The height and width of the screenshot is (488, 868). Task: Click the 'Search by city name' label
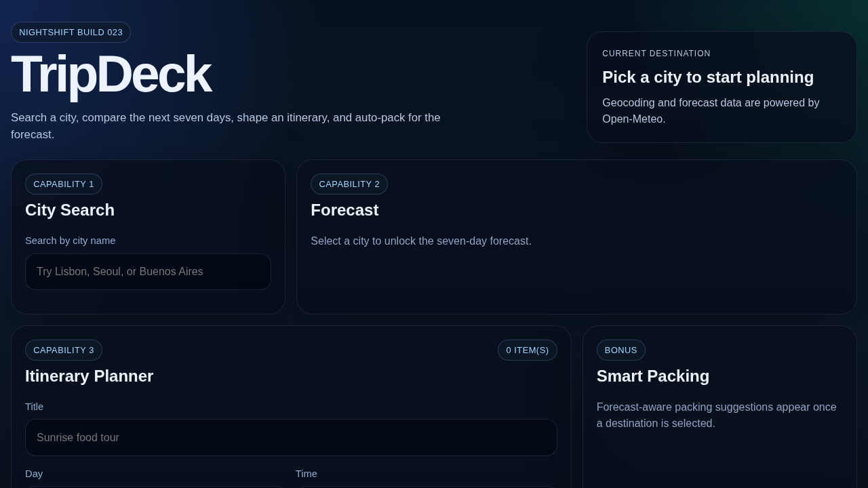(70, 241)
